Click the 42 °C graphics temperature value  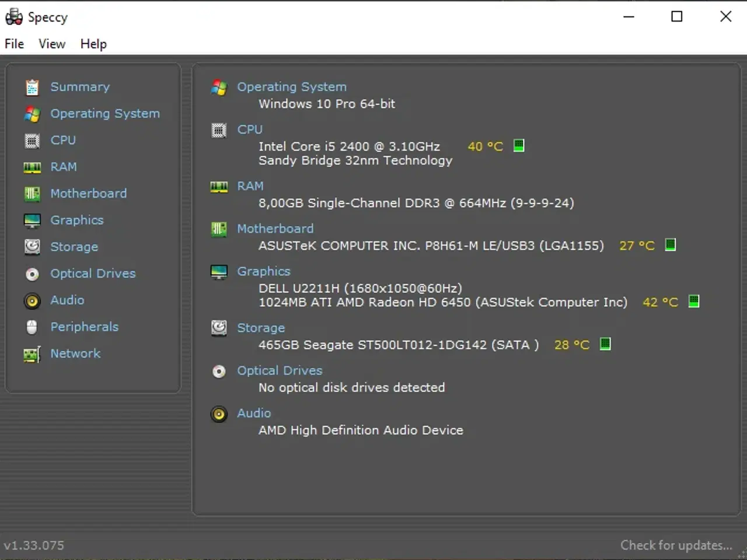[x=661, y=302]
